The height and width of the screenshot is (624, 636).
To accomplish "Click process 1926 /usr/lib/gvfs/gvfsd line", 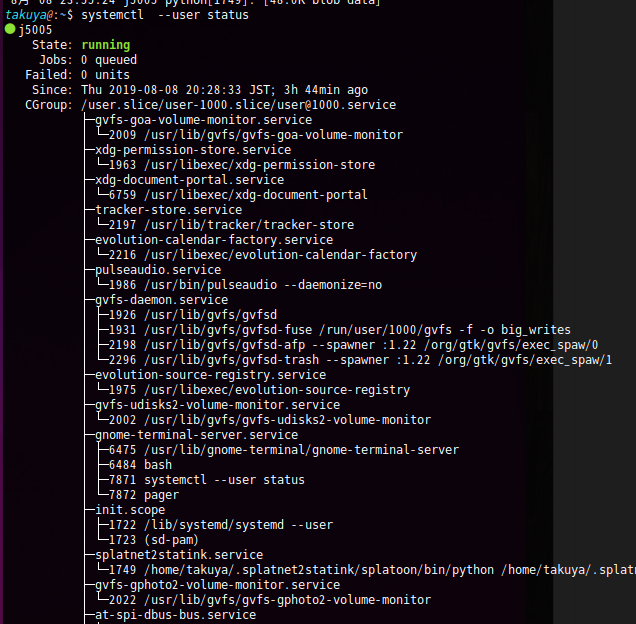I will tap(193, 315).
